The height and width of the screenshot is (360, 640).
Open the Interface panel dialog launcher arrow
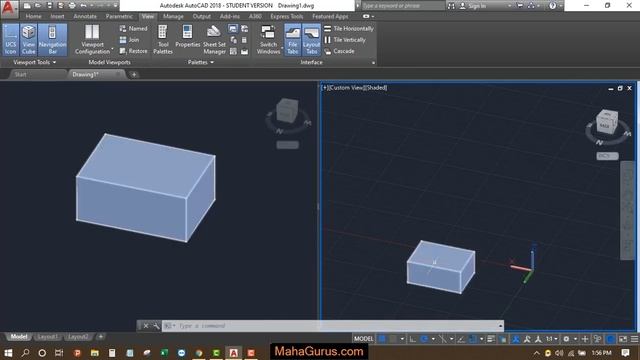pos(373,63)
